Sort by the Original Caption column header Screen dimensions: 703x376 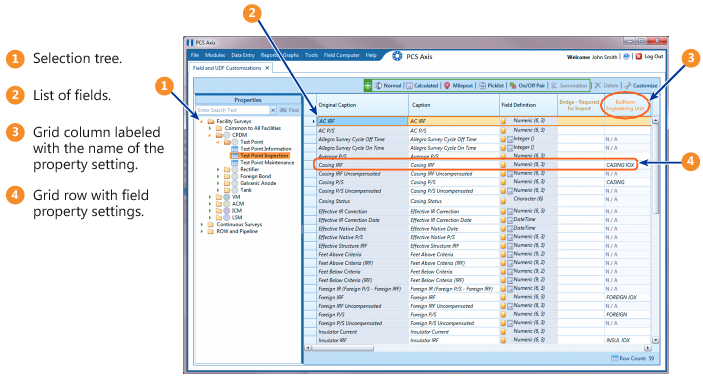point(362,105)
